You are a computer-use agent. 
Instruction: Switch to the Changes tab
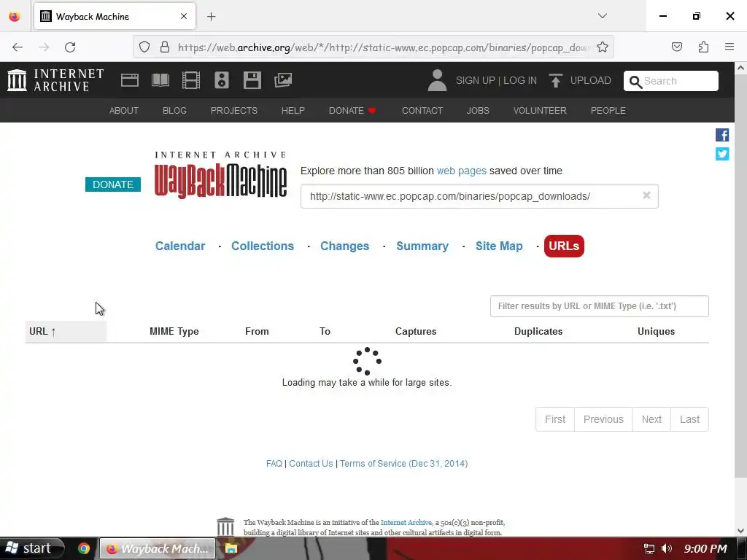point(344,246)
